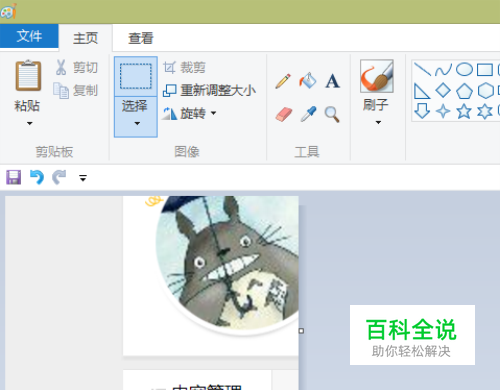This screenshot has height=390, width=500.
Task: Select the Color picker eyedropper tool
Action: pos(308,114)
